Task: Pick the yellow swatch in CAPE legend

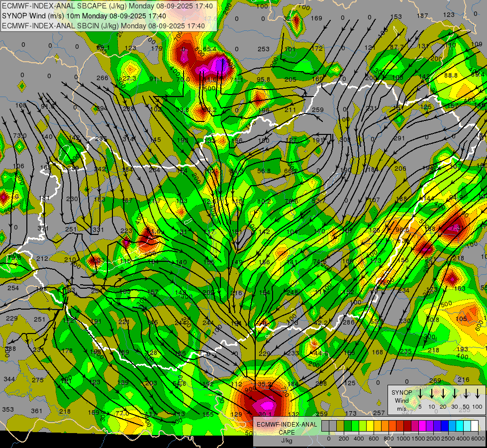Action: (370, 426)
